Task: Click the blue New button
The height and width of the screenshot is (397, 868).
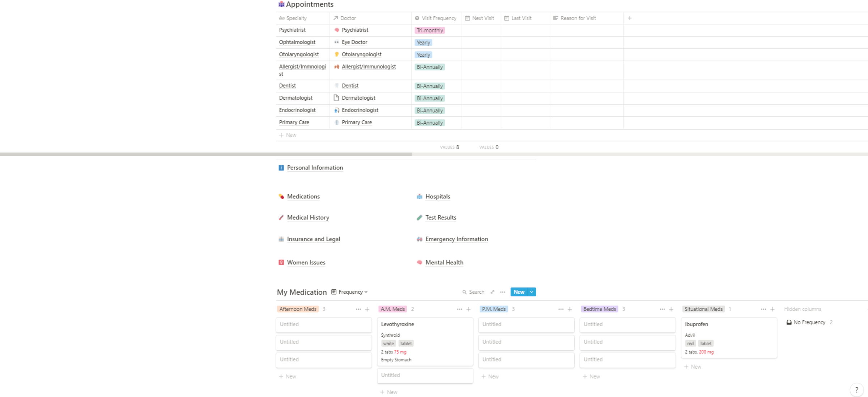Action: coord(519,292)
